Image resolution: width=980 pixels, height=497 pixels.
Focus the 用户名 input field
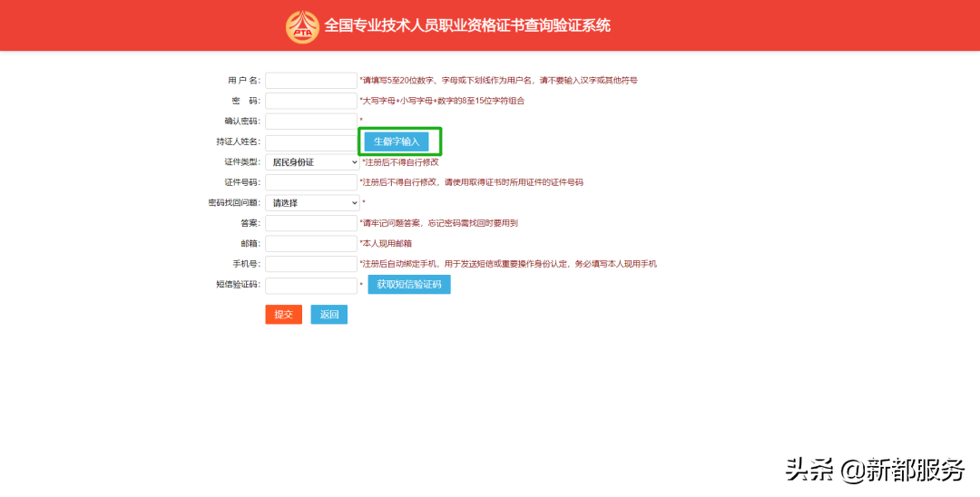[x=311, y=81]
